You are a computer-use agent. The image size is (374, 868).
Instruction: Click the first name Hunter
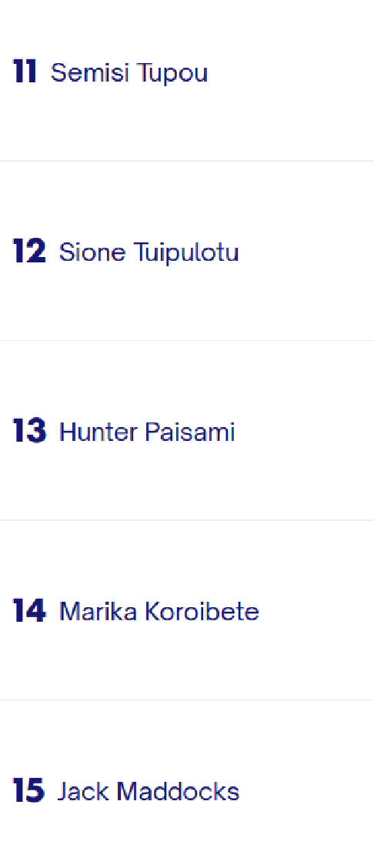coord(99,432)
